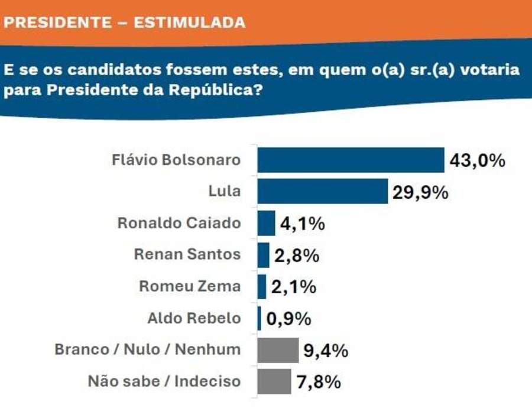The height and width of the screenshot is (411, 532).
Task: Click the 43,0% value label
Action: [x=477, y=160]
